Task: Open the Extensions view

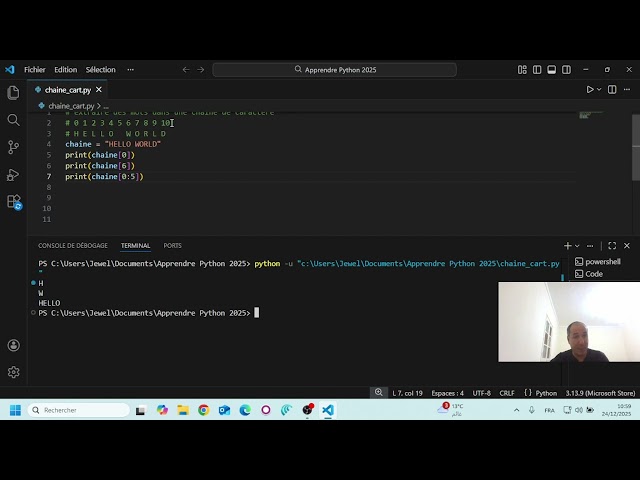Action: coord(14,202)
